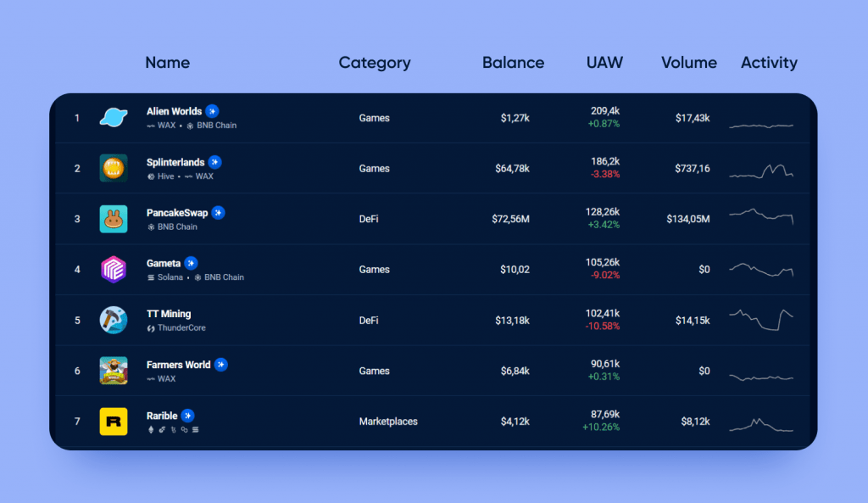
Task: Sort by the UAW column header
Action: (604, 63)
